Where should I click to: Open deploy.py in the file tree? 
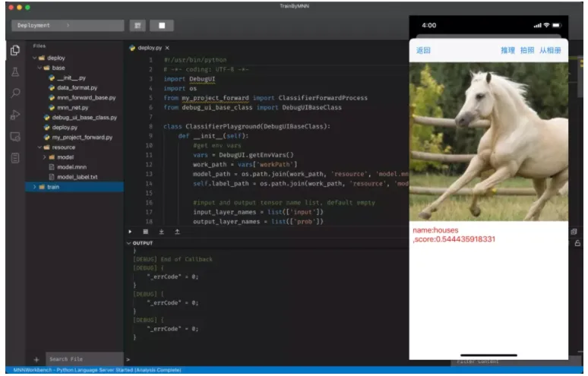[x=61, y=128]
